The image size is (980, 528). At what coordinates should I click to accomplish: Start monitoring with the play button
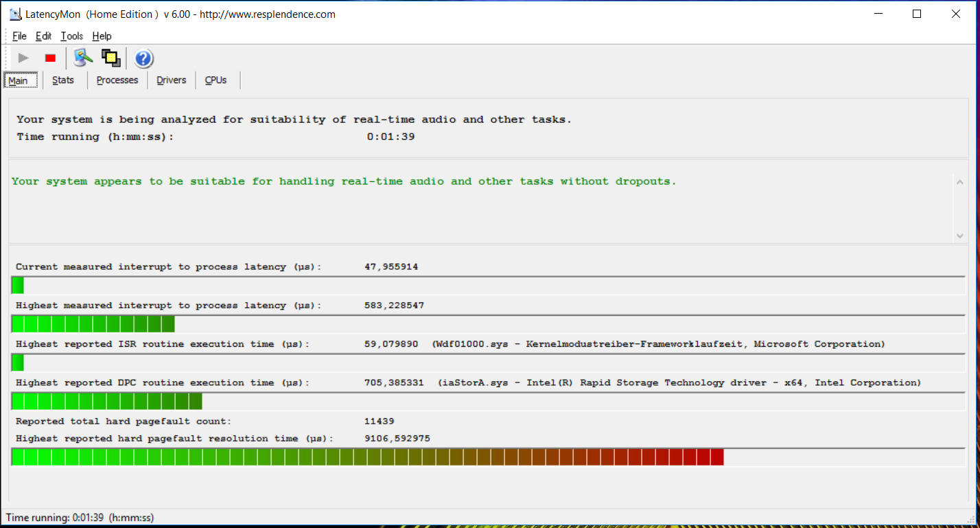coord(24,58)
